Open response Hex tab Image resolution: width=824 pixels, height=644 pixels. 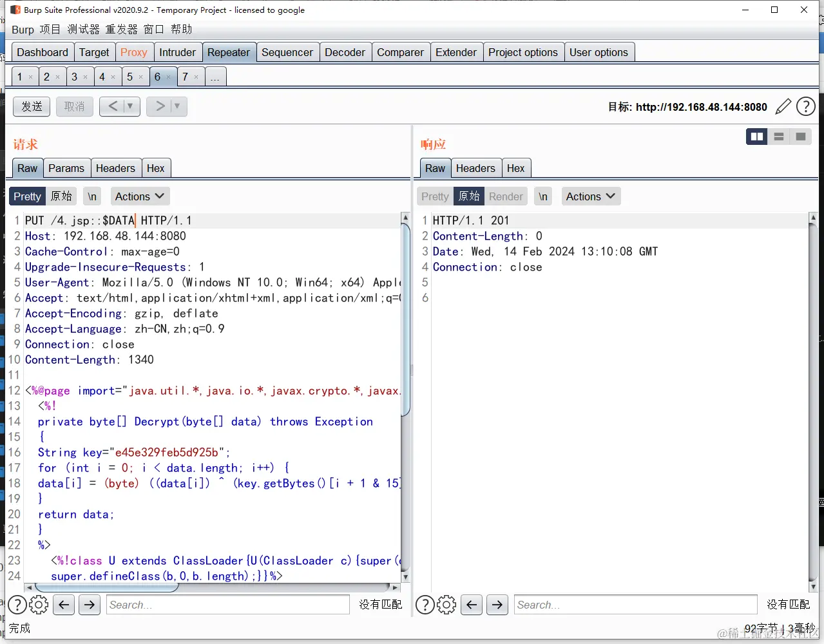click(x=515, y=168)
